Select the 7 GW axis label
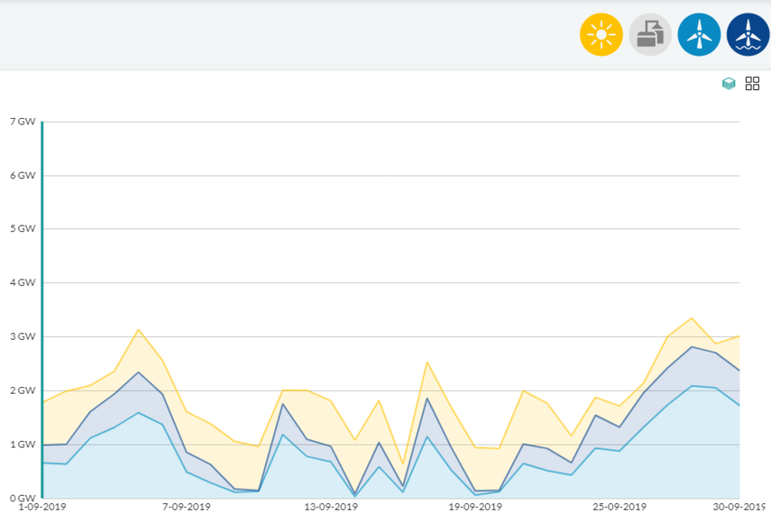771x532 pixels. 22,122
